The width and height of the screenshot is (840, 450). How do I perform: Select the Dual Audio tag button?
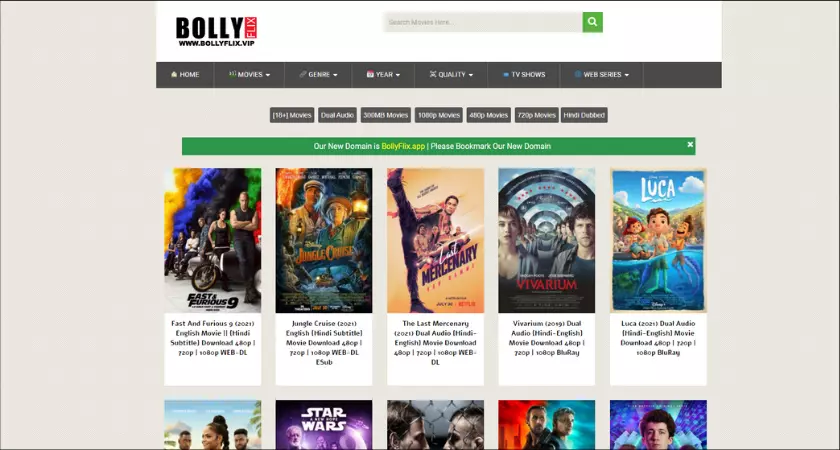(x=338, y=115)
